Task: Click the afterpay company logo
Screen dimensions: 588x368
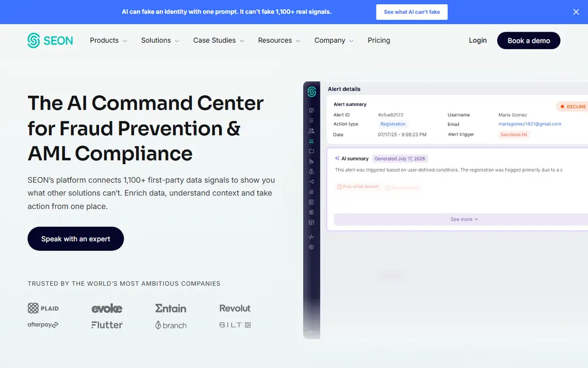Action: (43, 325)
